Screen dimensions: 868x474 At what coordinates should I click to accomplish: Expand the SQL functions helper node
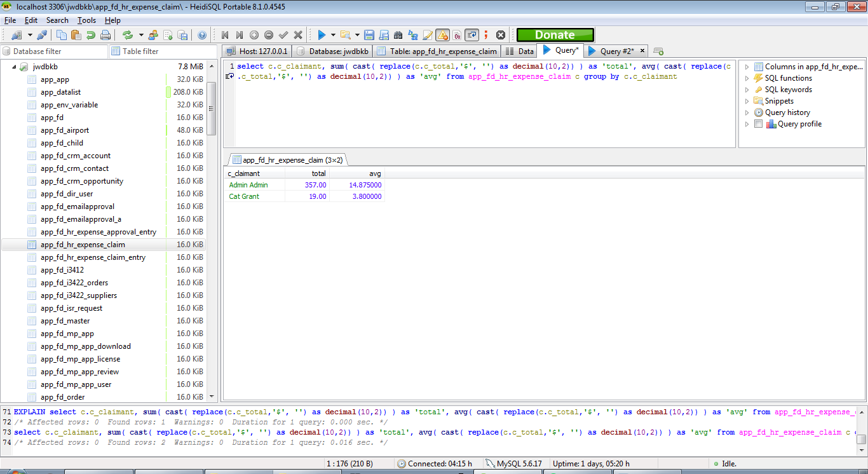pyautogui.click(x=747, y=78)
